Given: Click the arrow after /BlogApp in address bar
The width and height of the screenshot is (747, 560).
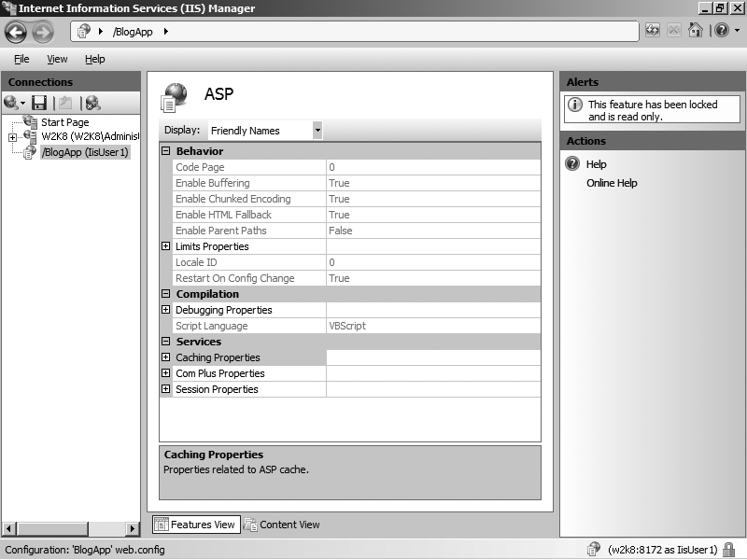Looking at the screenshot, I should point(166,32).
